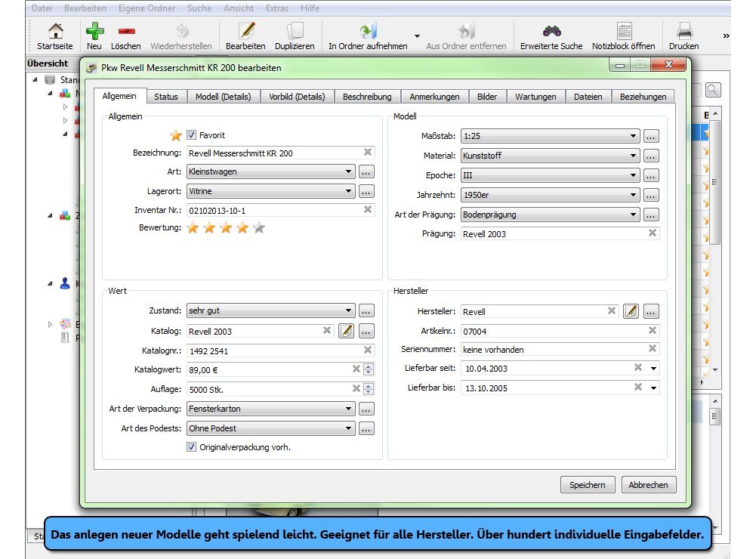Click the red Löschen minus icon

pos(126,31)
